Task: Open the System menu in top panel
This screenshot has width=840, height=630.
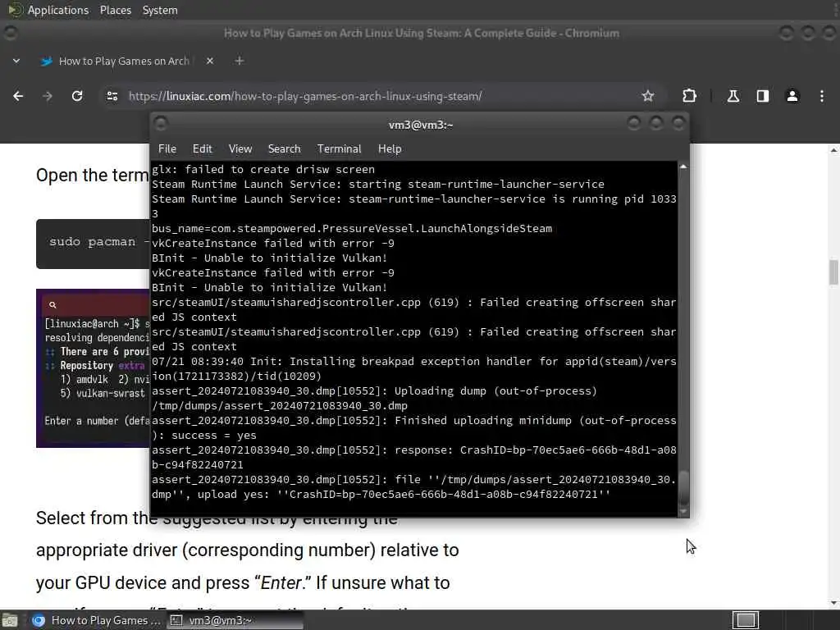Action: [160, 10]
